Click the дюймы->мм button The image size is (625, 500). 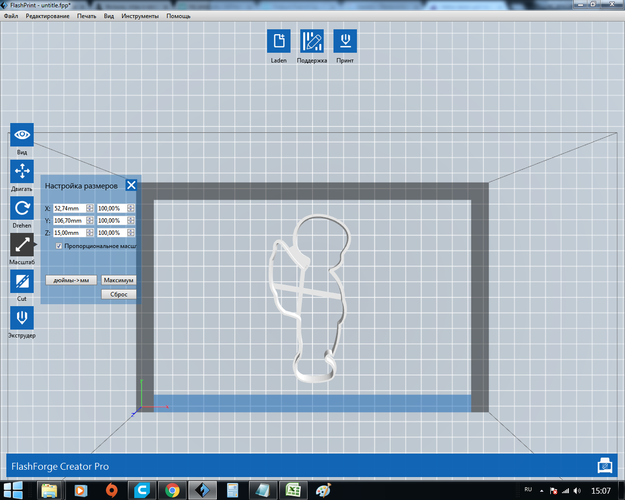pyautogui.click(x=71, y=280)
